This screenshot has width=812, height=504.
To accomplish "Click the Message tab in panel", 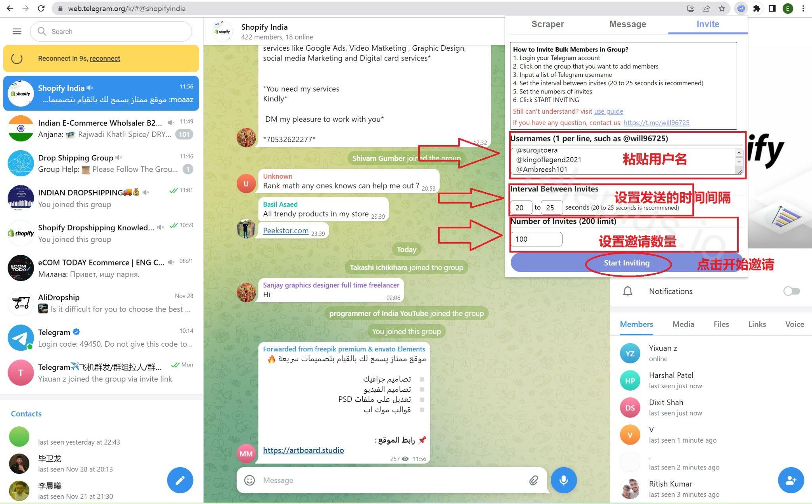I will pos(627,24).
